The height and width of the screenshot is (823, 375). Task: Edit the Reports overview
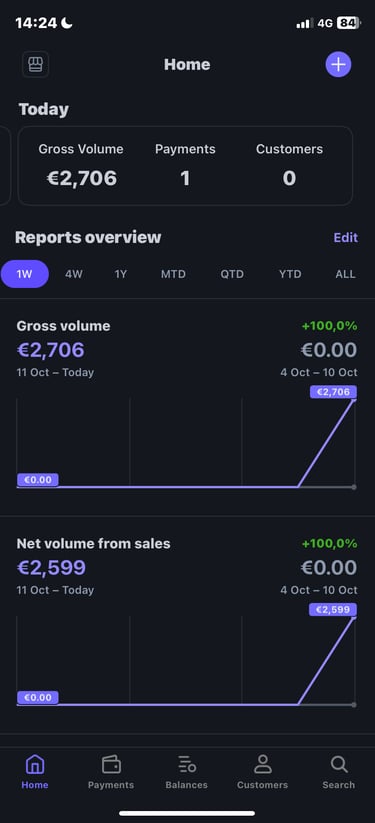click(x=346, y=237)
